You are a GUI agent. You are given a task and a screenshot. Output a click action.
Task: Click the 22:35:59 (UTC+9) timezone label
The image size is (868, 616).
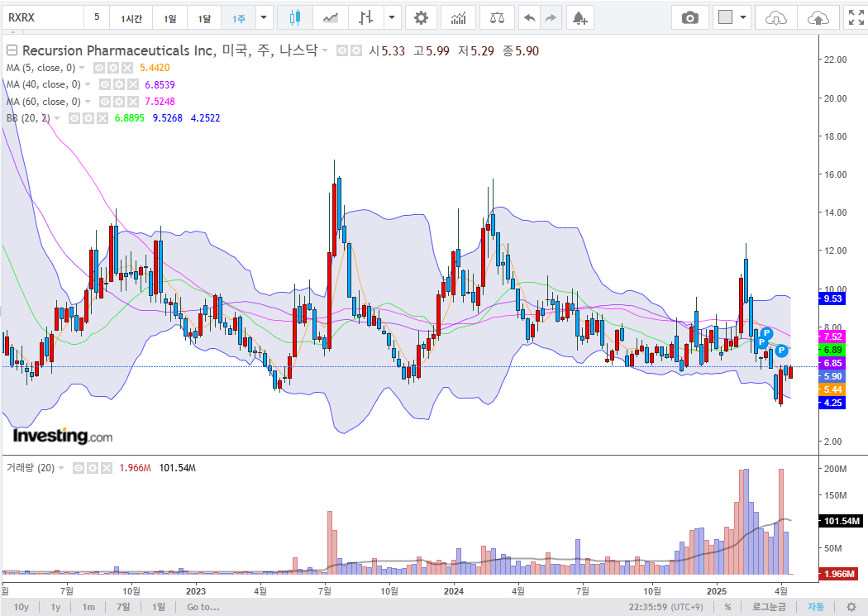[x=665, y=607]
